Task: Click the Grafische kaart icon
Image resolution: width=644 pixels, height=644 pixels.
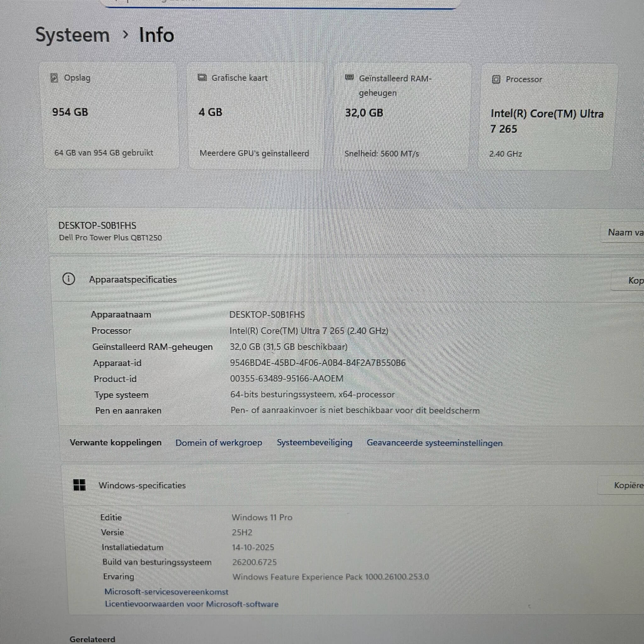Action: [202, 78]
